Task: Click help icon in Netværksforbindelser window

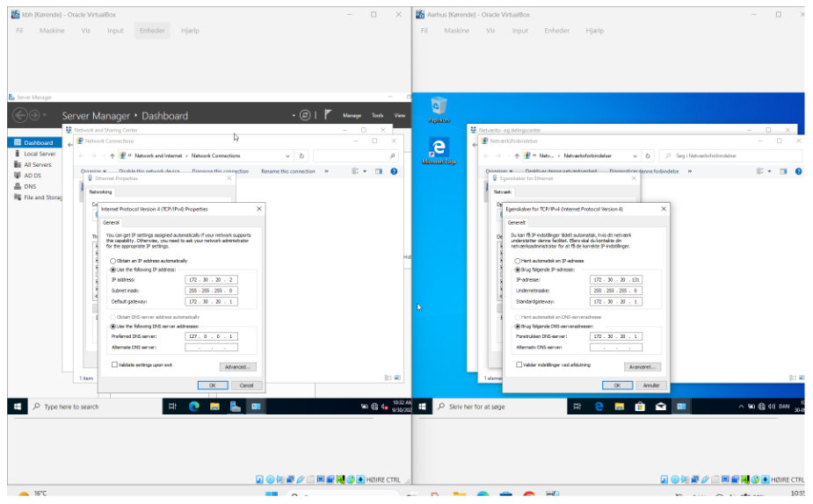Action: point(798,171)
